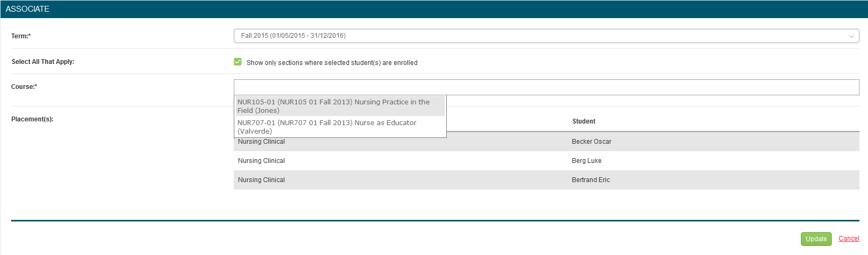The image size is (868, 255).
Task: Click the Student column header
Action: pyautogui.click(x=584, y=121)
